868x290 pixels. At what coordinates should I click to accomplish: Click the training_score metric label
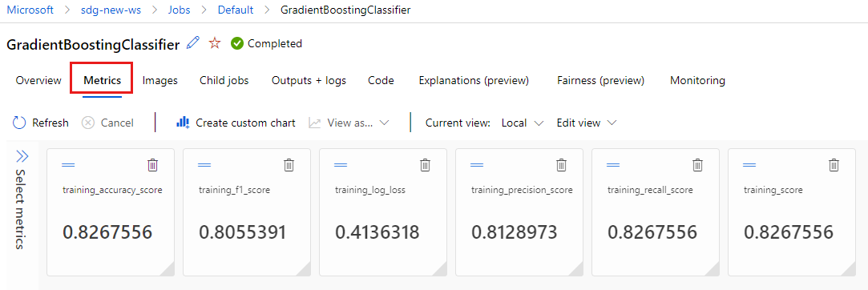[x=773, y=191]
